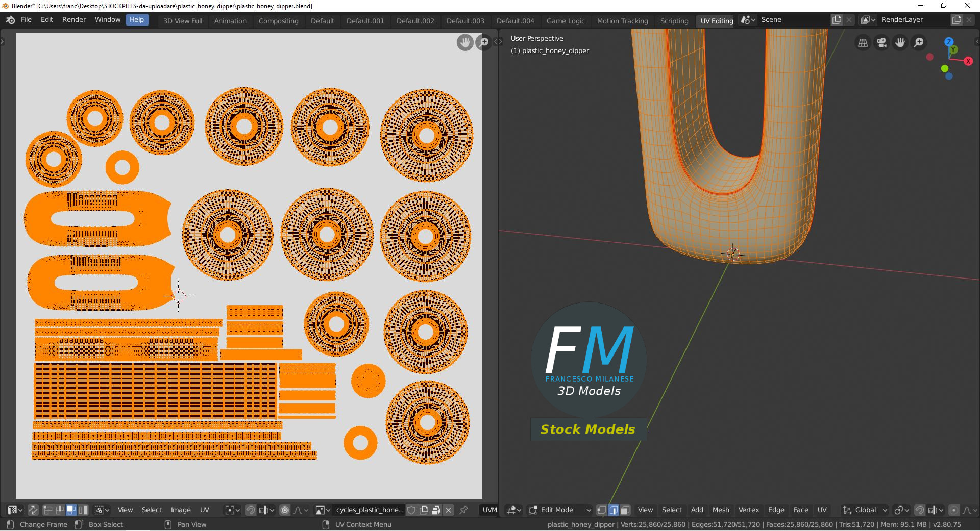Click the zoom magnifier in 3D viewport

coord(919,43)
